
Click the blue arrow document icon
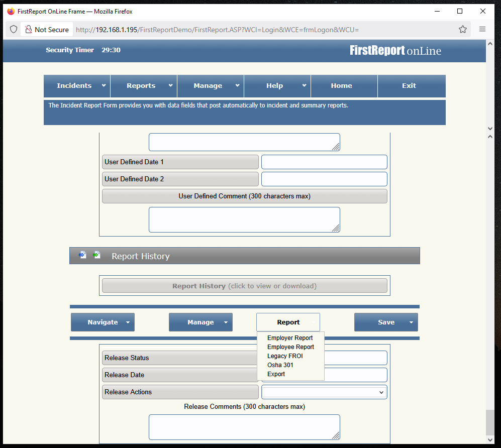pos(82,255)
